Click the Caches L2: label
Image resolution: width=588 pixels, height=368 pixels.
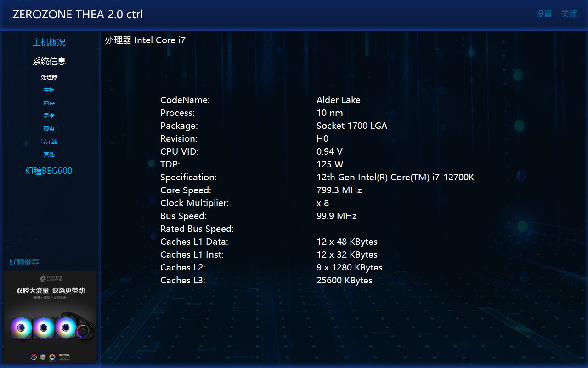[x=183, y=267]
